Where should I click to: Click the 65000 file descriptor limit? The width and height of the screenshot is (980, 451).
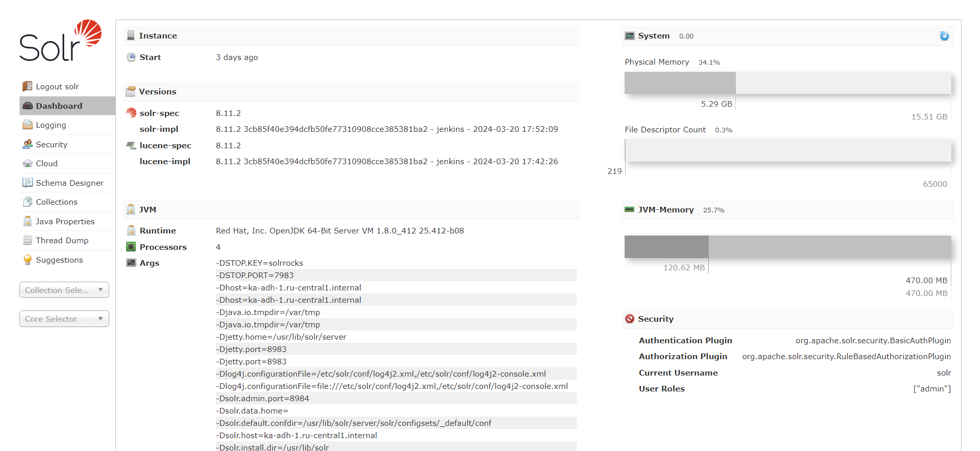(935, 184)
